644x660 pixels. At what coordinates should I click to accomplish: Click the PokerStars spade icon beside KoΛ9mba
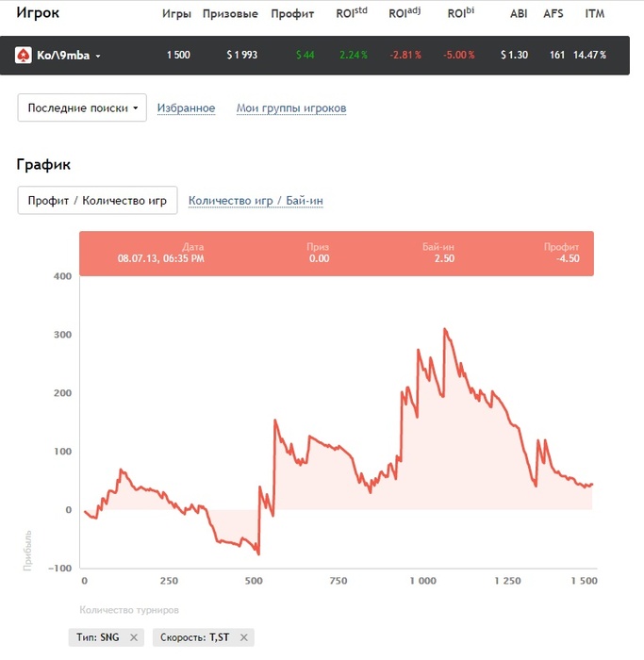[24, 56]
